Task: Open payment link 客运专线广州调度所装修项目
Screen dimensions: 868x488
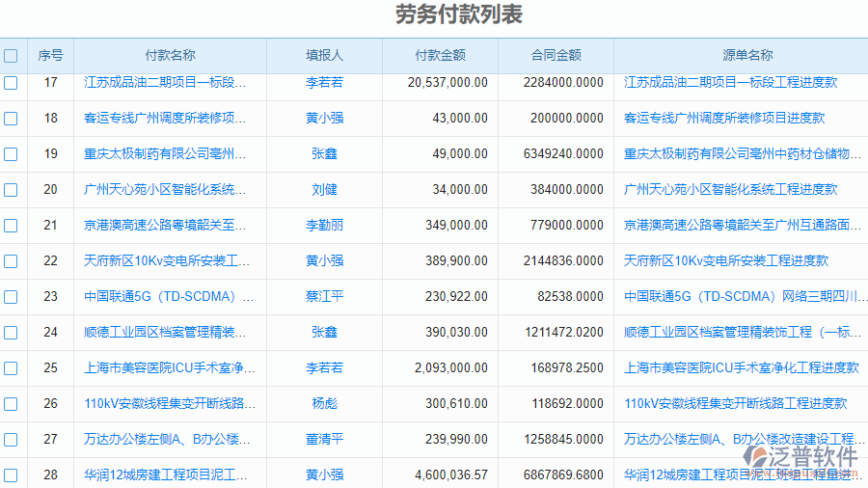Action: pyautogui.click(x=165, y=119)
